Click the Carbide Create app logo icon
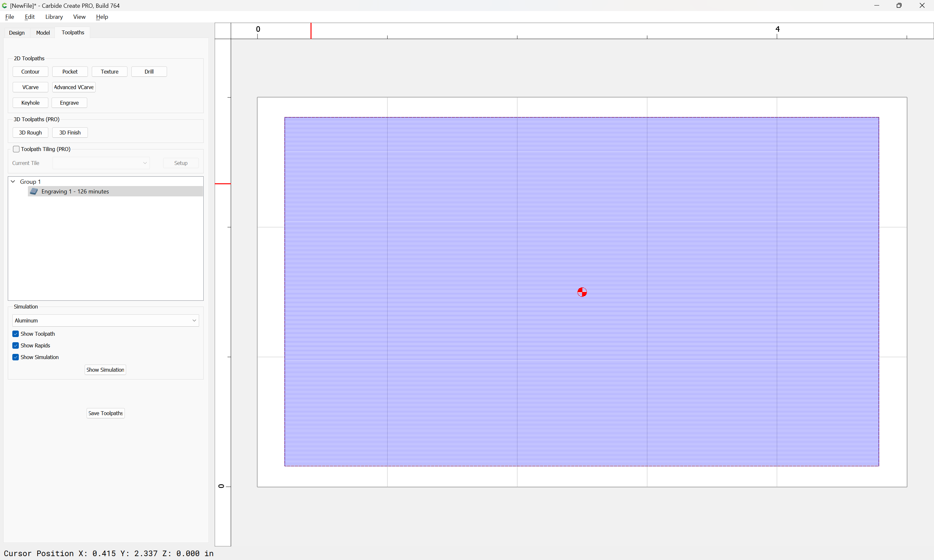This screenshot has height=560, width=934. pyautogui.click(x=5, y=6)
